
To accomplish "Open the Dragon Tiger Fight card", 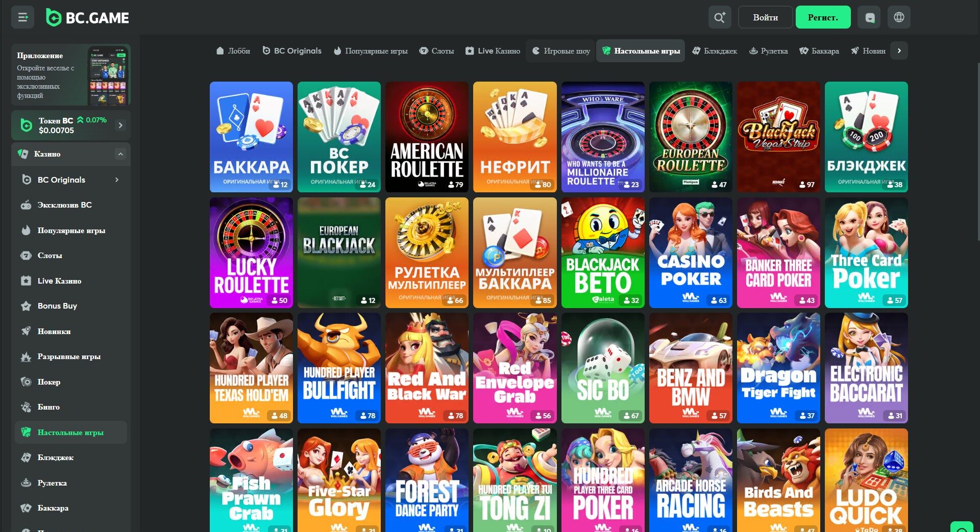I will 778,368.
